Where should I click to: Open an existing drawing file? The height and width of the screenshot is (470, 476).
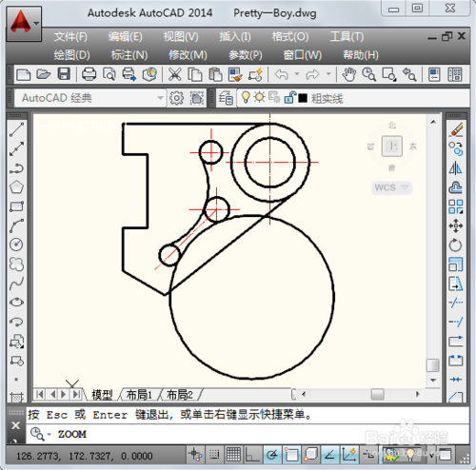pyautogui.click(x=44, y=75)
